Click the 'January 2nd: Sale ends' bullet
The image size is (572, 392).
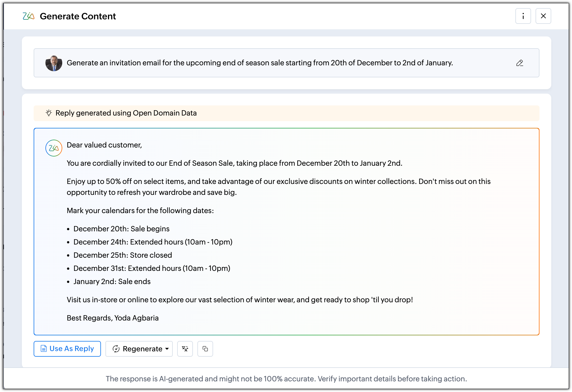pos(112,282)
